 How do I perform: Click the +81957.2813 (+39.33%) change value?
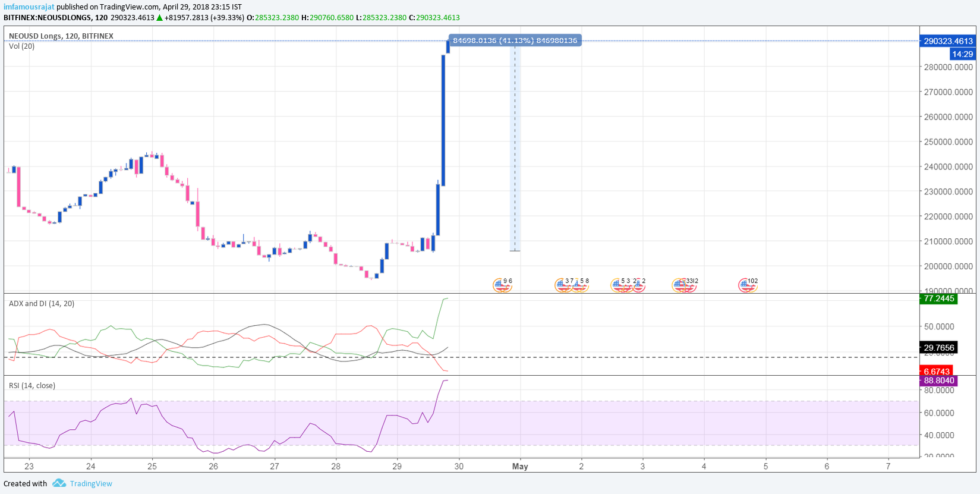coord(204,18)
